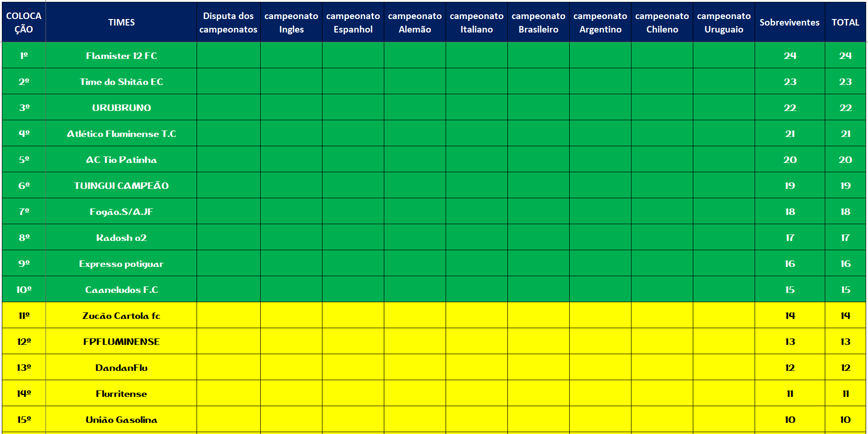This screenshot has height=434, width=868.
Task: Click the campeonato Brasileiro header cell
Action: pos(538,22)
